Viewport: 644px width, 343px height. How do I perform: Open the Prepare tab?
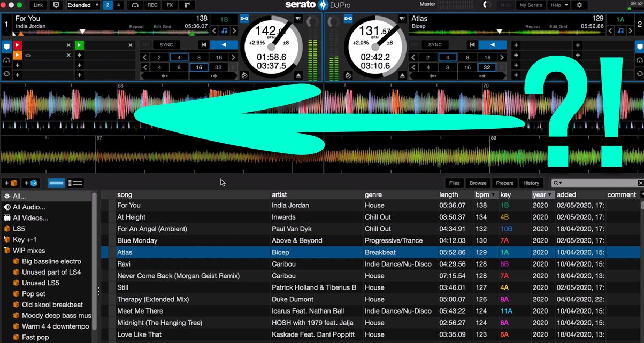click(504, 183)
